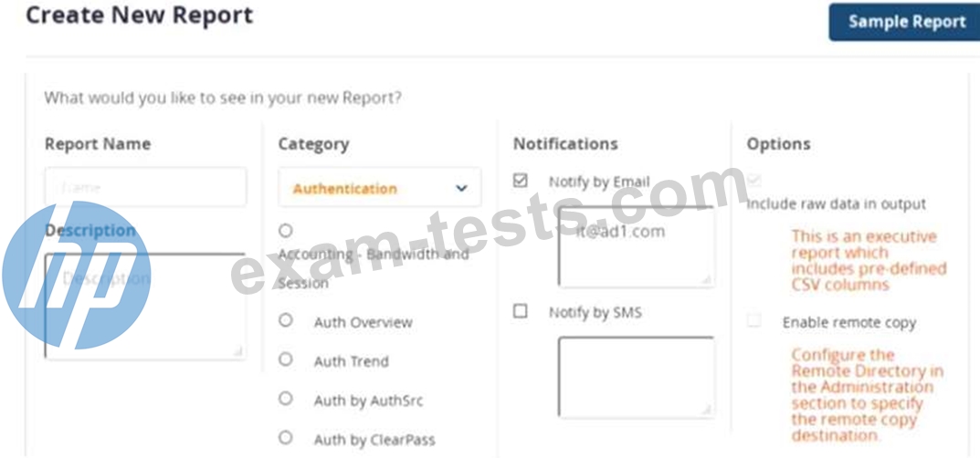Click inside the Description text area
This screenshot has width=980, height=458.
145,307
